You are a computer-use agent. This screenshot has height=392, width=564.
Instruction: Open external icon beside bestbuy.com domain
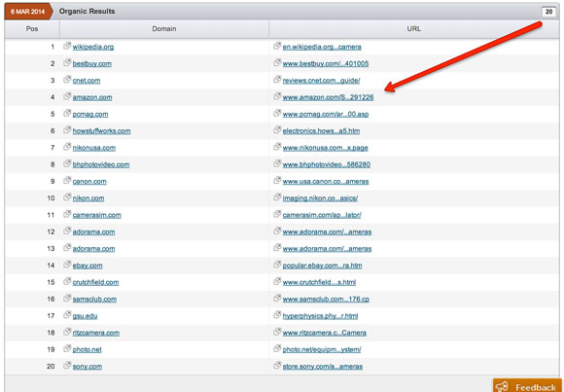67,62
